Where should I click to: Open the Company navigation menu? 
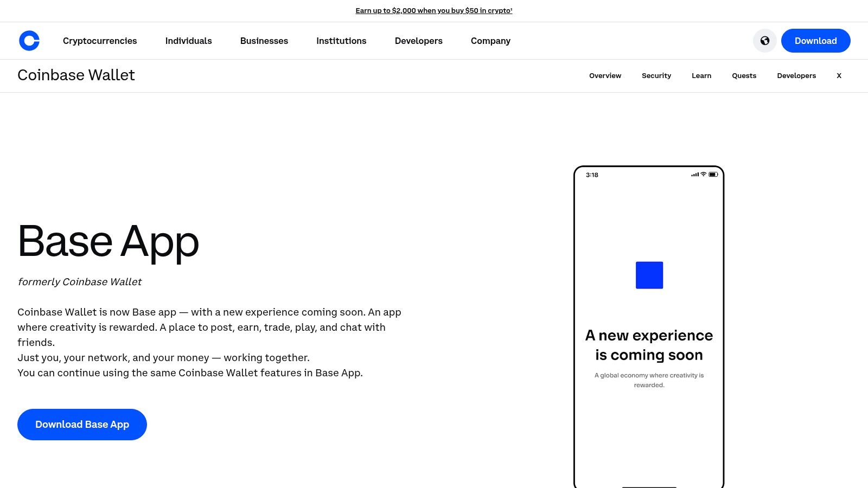click(x=490, y=41)
